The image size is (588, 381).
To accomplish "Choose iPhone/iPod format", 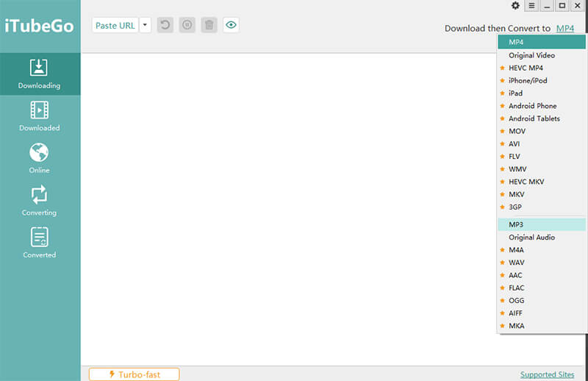I will click(x=542, y=81).
